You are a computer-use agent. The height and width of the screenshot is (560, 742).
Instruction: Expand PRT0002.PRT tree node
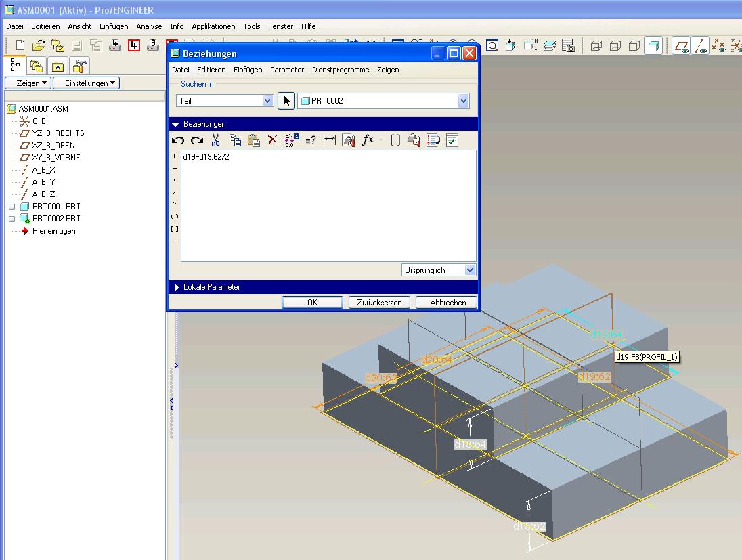click(x=12, y=219)
